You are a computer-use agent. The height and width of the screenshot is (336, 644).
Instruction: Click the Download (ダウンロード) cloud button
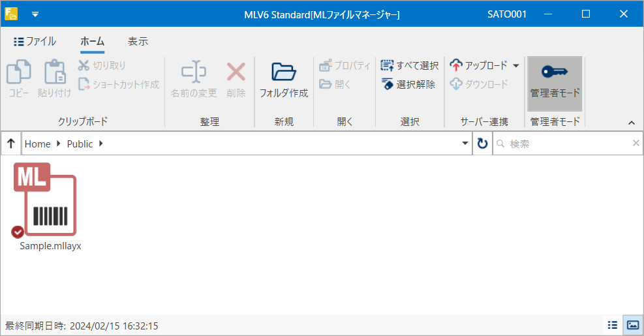[479, 84]
